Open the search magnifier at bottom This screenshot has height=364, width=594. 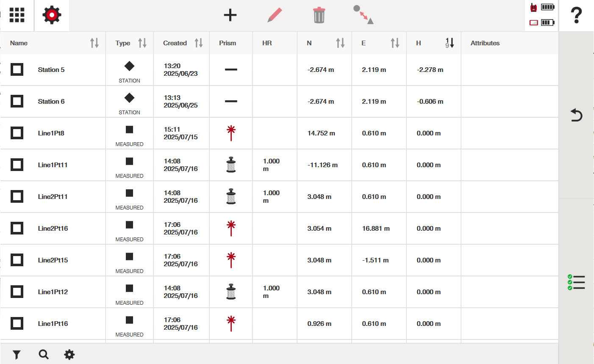[x=44, y=355]
